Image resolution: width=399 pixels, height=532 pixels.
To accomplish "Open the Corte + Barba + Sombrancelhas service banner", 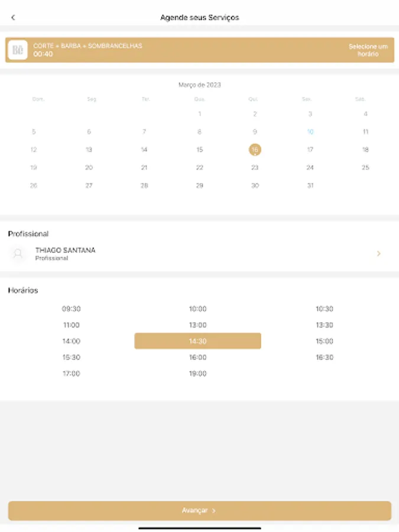I will click(200, 50).
